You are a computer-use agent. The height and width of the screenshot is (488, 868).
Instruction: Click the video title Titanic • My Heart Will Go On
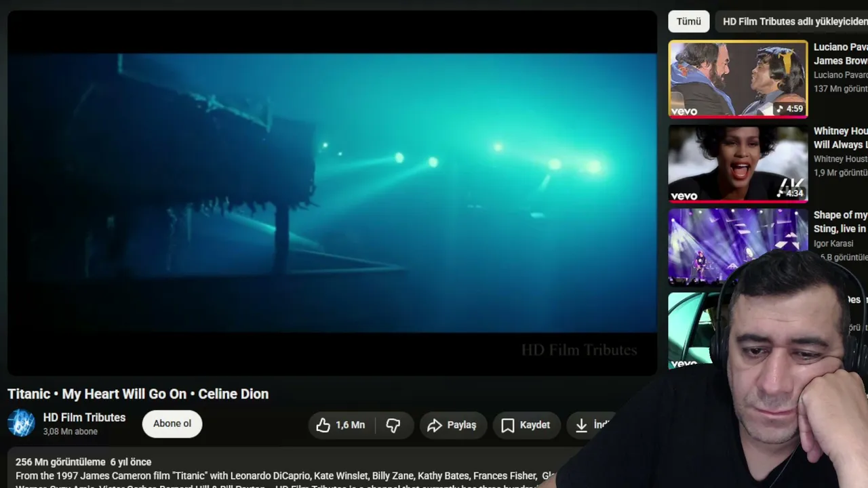tap(138, 394)
